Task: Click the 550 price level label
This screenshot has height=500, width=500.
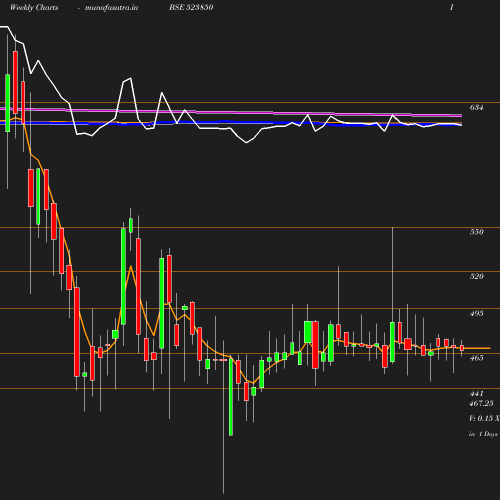Action: 476,232
